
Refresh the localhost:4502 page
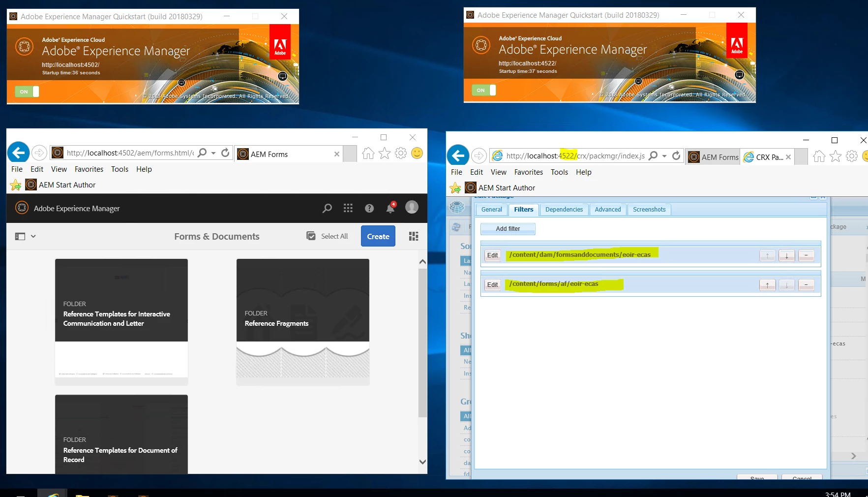click(225, 153)
